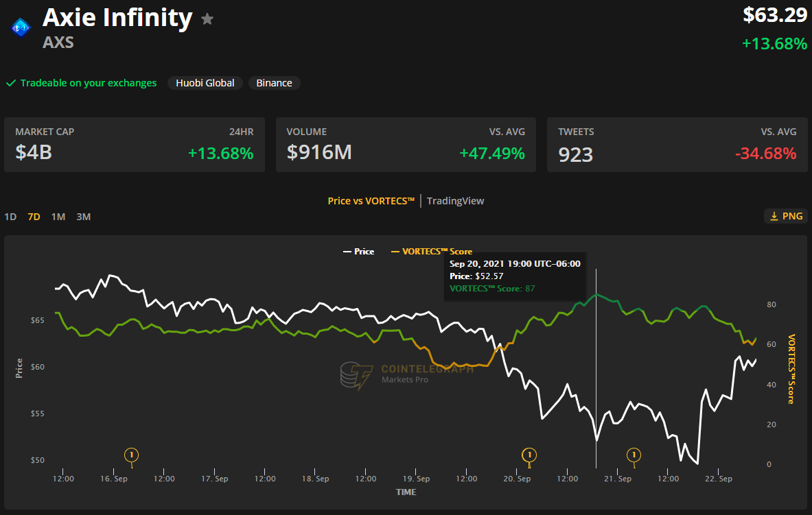Image resolution: width=812 pixels, height=515 pixels.
Task: Switch to 1M chart range
Action: (x=58, y=217)
